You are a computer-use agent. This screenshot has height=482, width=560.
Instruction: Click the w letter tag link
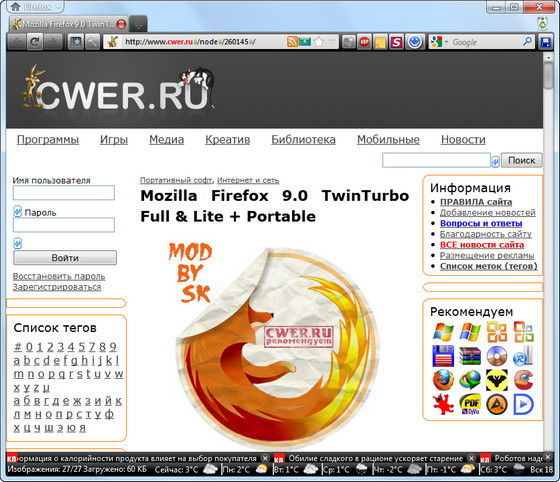(119, 374)
